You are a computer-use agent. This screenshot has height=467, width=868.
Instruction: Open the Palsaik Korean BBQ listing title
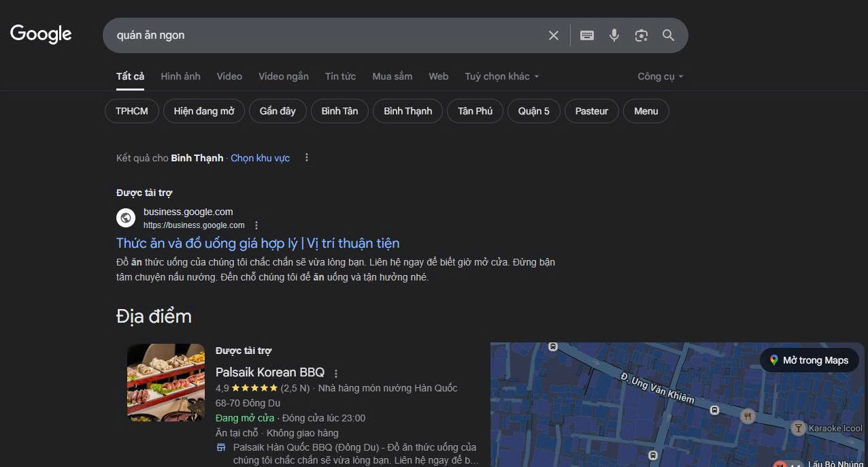(x=270, y=372)
